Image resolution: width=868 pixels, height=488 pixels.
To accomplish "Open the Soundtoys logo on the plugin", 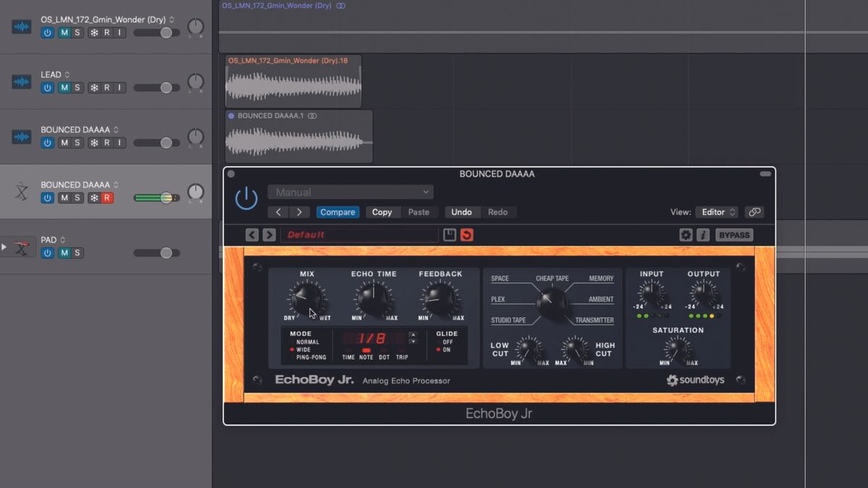I will (x=695, y=380).
